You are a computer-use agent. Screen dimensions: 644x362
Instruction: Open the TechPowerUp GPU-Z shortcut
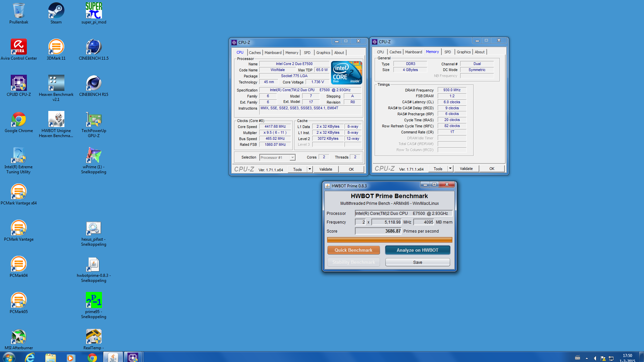pos(94,124)
